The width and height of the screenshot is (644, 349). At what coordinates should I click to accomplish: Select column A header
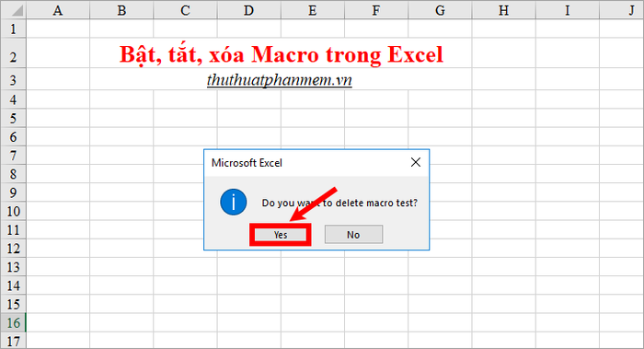58,10
